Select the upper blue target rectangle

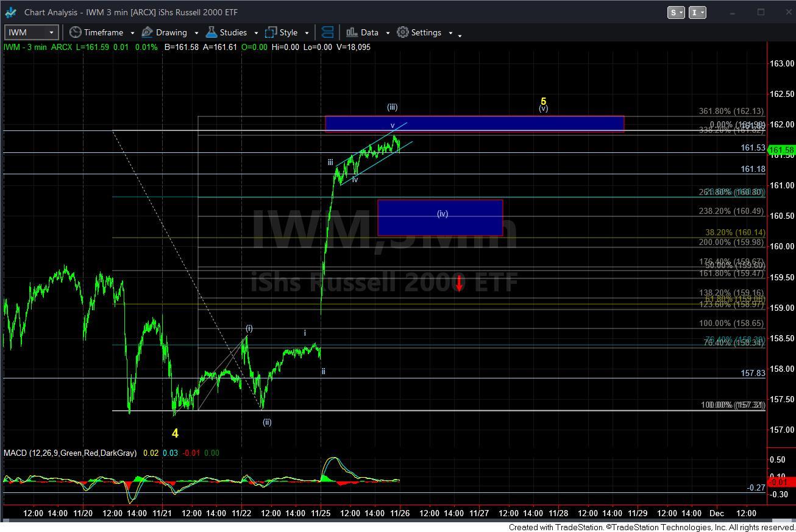point(474,124)
